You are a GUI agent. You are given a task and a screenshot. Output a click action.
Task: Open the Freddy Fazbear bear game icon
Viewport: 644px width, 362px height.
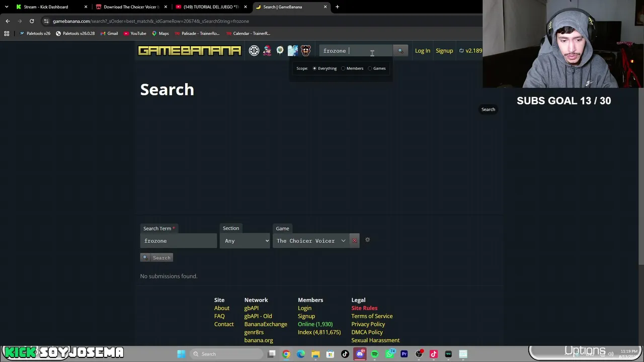306,50
